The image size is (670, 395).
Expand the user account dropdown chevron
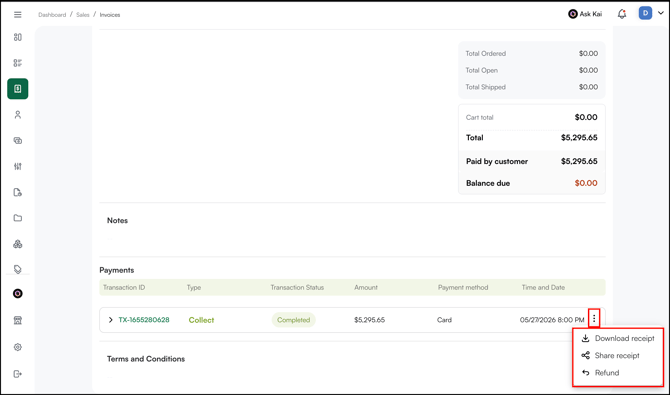pyautogui.click(x=661, y=13)
